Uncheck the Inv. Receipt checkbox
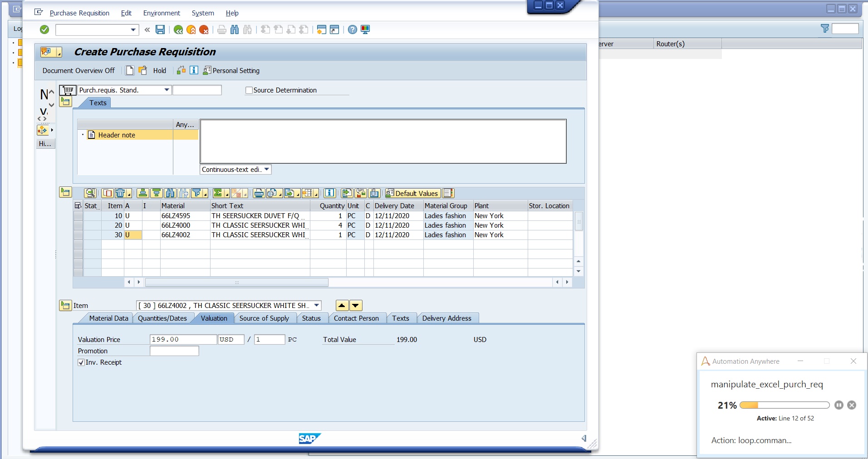Viewport: 868px width, 459px height. (x=81, y=362)
